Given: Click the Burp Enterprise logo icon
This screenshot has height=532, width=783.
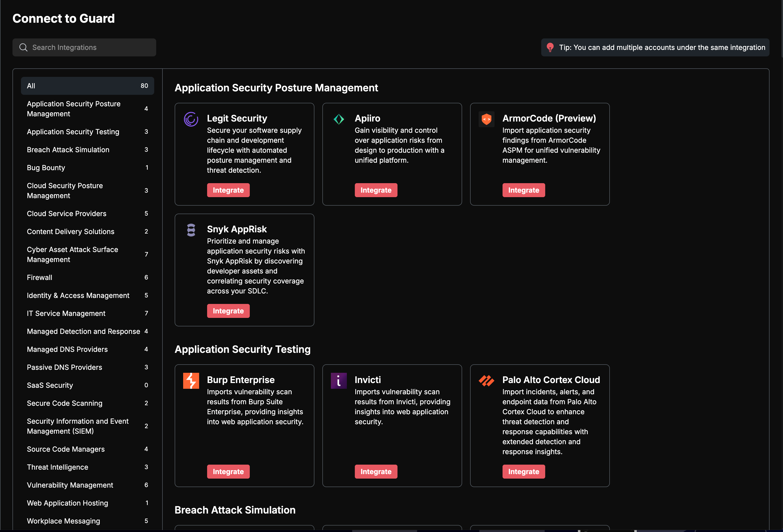Looking at the screenshot, I should (191, 381).
